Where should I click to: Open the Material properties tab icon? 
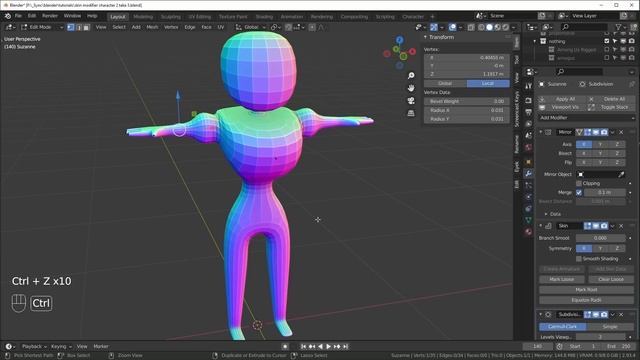click(529, 232)
